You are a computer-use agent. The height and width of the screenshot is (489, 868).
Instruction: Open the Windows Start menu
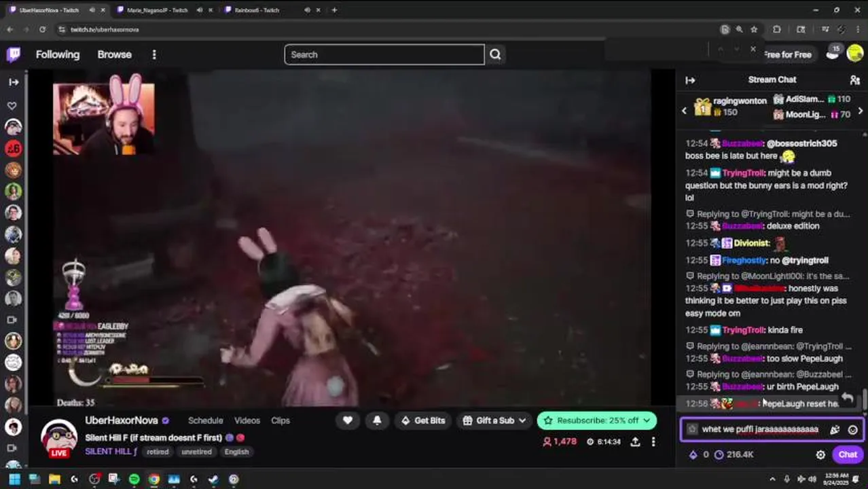click(x=14, y=479)
